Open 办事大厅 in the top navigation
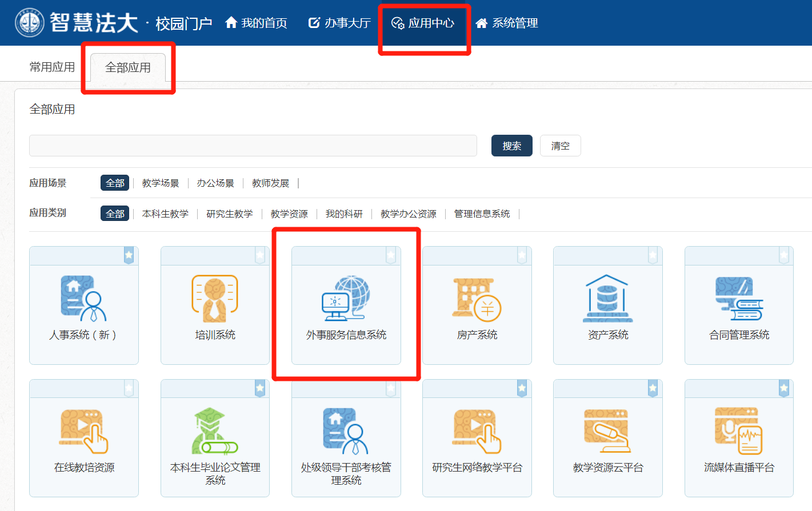Screen dimensions: 812x511 point(340,23)
